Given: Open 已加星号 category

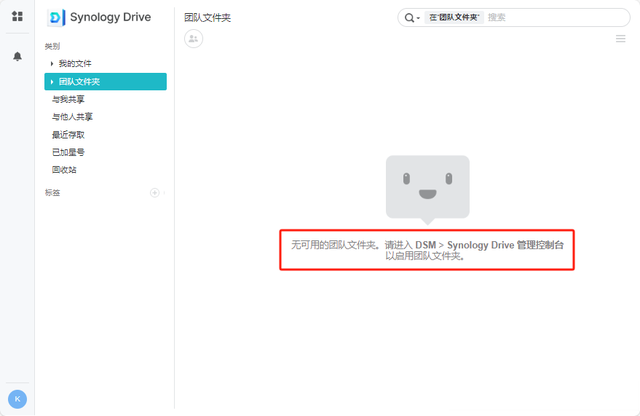Looking at the screenshot, I should [x=68, y=152].
